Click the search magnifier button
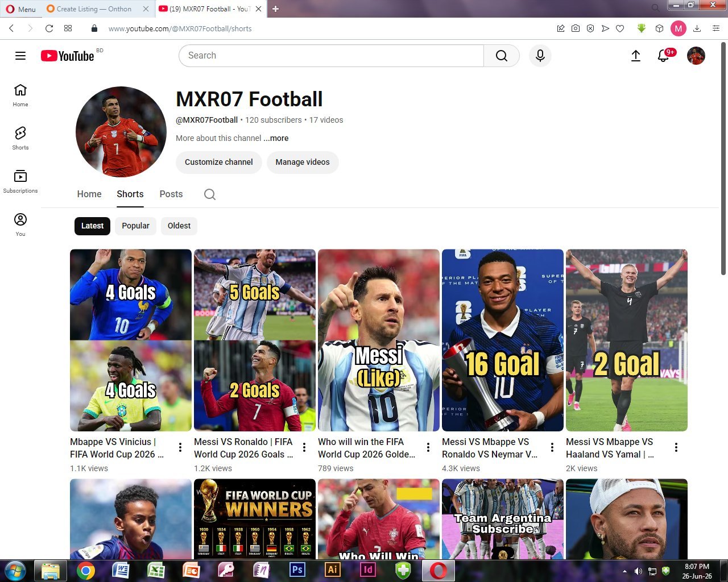Image resolution: width=728 pixels, height=582 pixels. 501,56
